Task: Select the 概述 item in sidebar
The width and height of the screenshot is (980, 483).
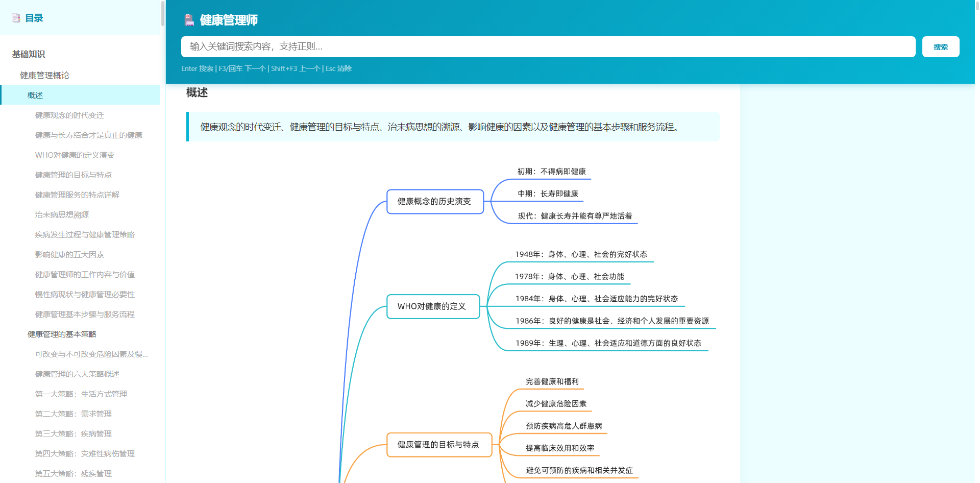Action: click(x=35, y=95)
